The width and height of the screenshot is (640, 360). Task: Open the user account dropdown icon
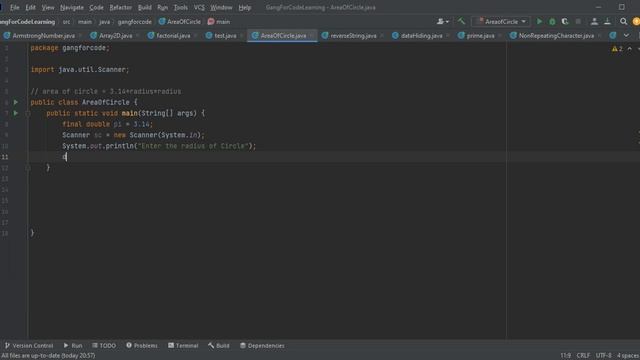442,22
